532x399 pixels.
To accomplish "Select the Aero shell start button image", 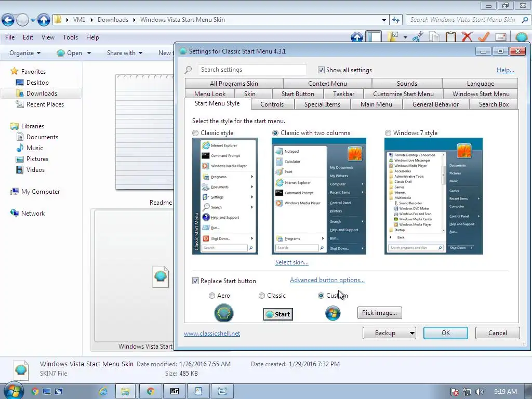I will click(223, 313).
